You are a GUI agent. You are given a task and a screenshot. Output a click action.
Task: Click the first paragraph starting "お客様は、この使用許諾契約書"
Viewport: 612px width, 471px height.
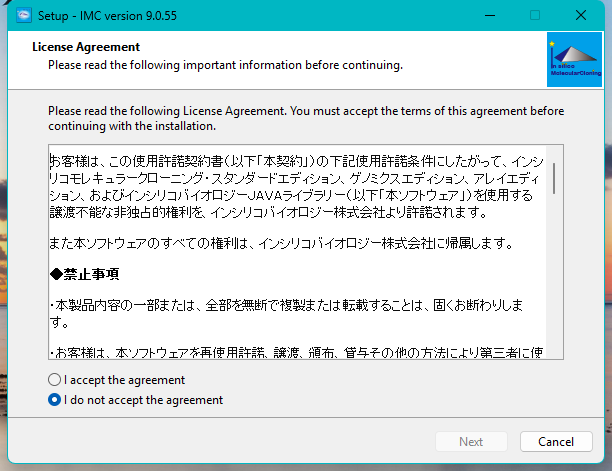coord(297,187)
